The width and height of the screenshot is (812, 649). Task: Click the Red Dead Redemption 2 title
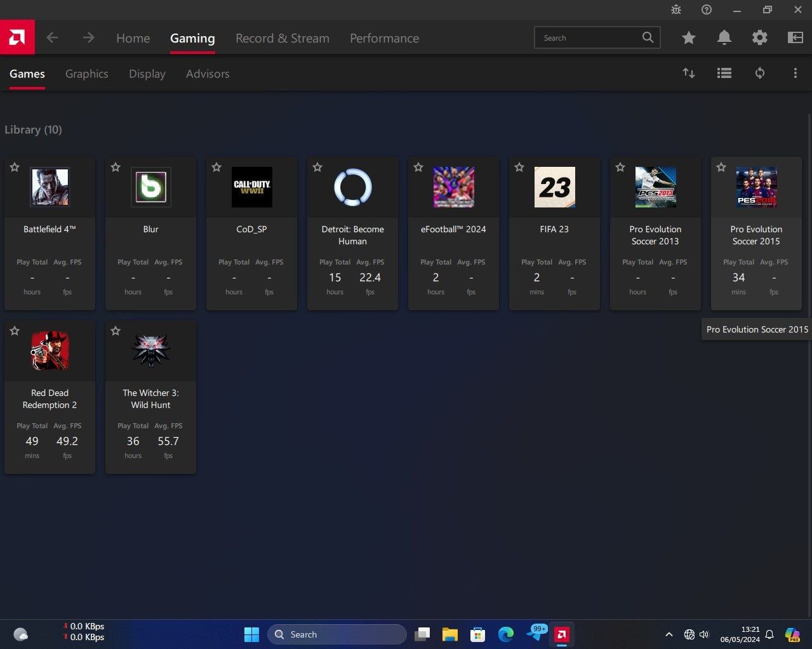(x=50, y=398)
